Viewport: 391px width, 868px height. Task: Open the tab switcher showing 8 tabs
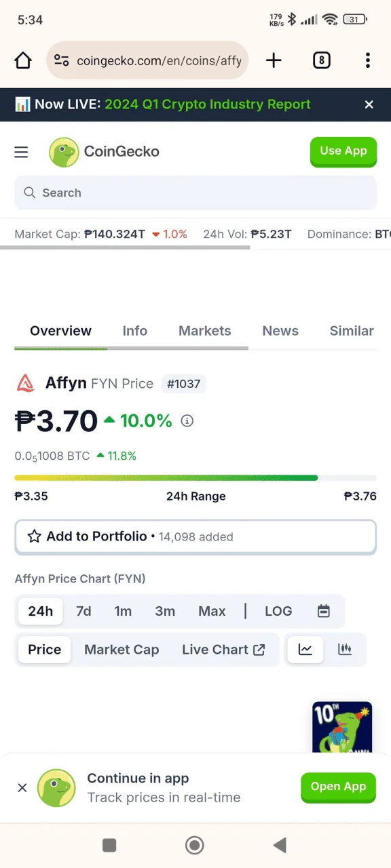[322, 60]
